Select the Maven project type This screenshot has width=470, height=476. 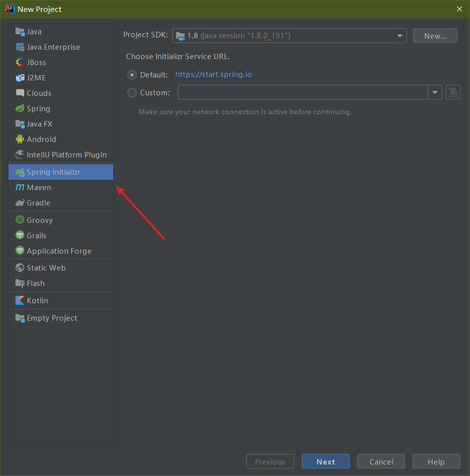61,187
